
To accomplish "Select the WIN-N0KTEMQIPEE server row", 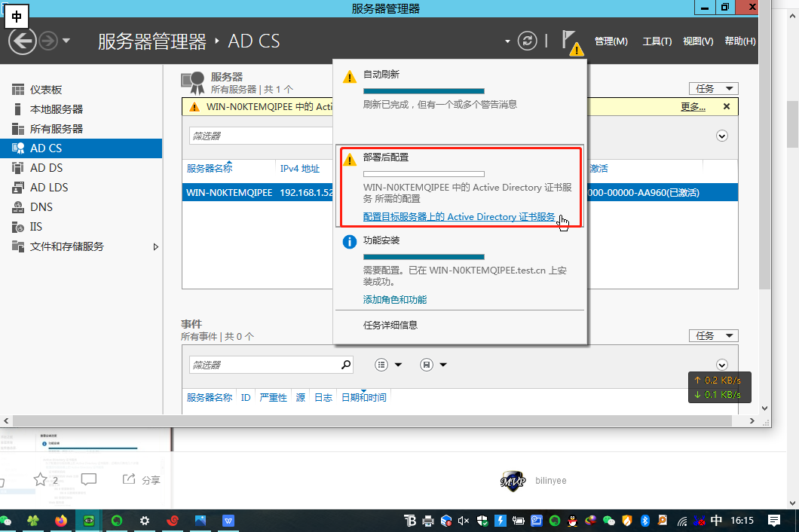I will tap(460, 193).
